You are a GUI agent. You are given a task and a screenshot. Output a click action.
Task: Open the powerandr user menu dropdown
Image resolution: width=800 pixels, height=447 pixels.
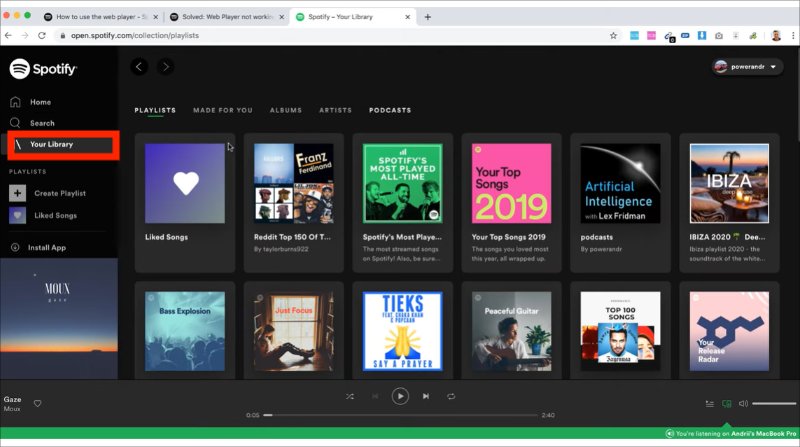tap(747, 67)
